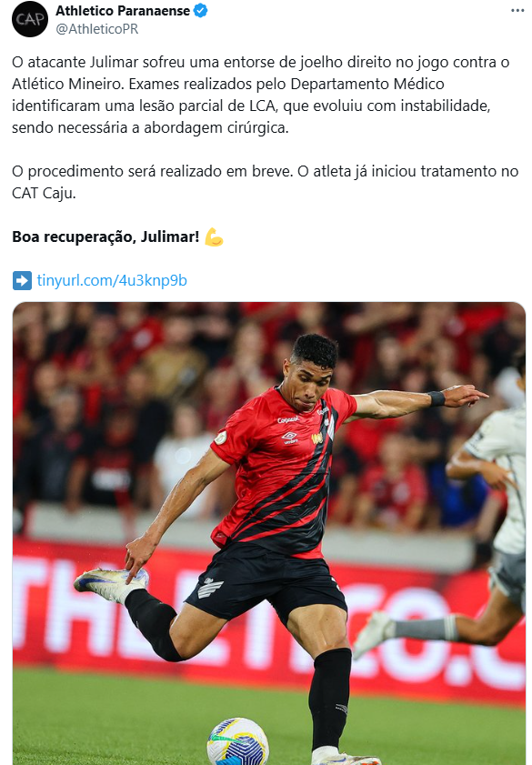Open the CAP profile avatar
Screen dimensions: 532x765
coord(30,19)
